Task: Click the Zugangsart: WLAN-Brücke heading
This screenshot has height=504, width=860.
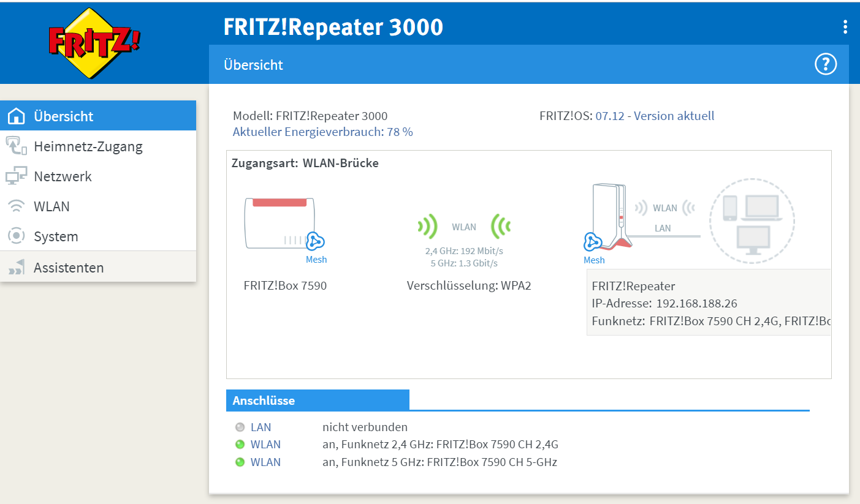Action: click(x=305, y=163)
